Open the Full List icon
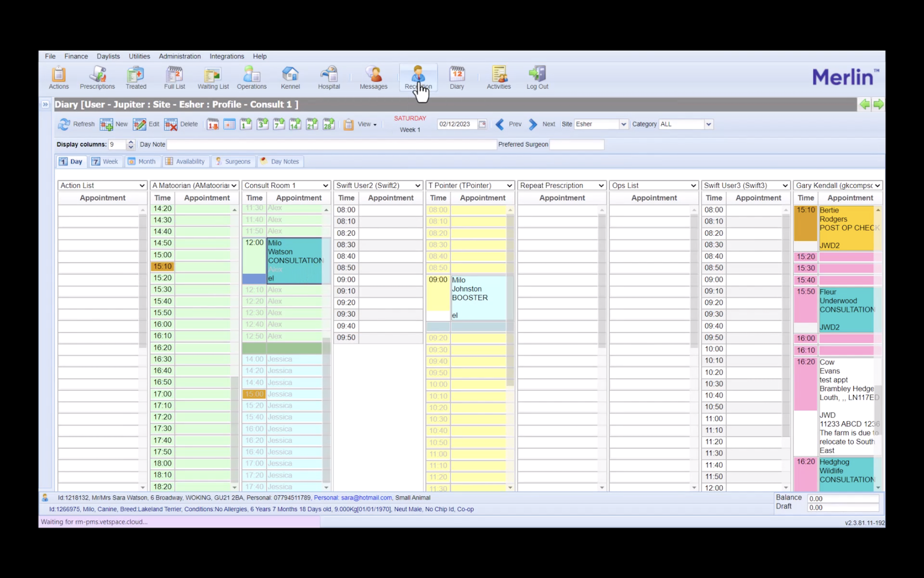Screen dimensions: 924x578 coord(174,78)
